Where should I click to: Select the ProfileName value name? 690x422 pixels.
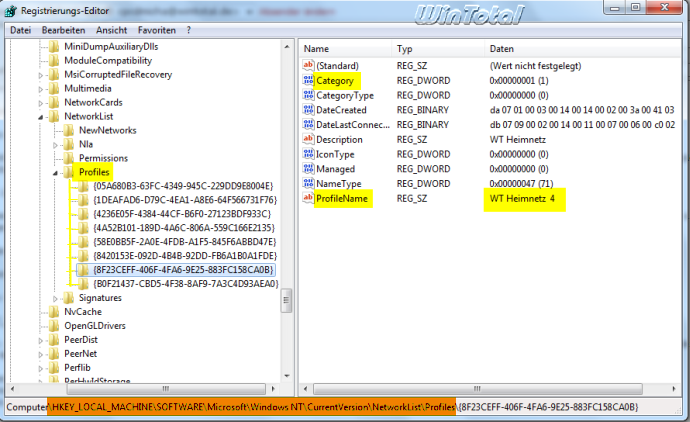coord(342,198)
